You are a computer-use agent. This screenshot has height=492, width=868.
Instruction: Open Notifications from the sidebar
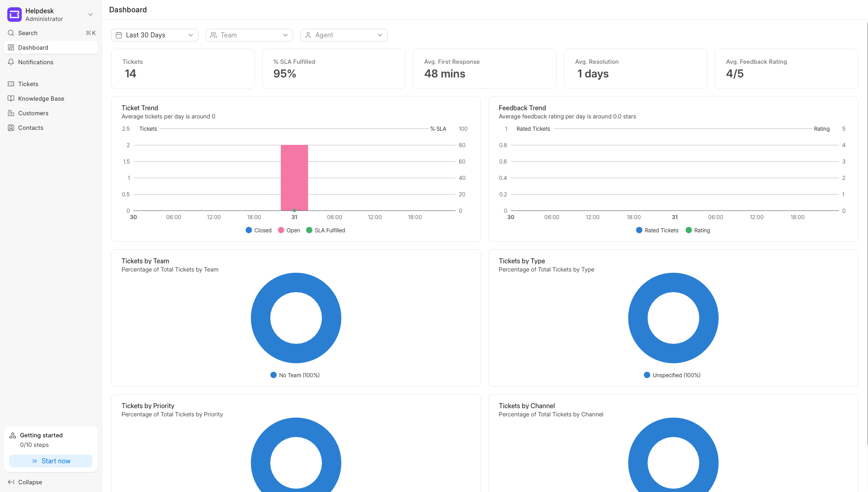click(11, 62)
